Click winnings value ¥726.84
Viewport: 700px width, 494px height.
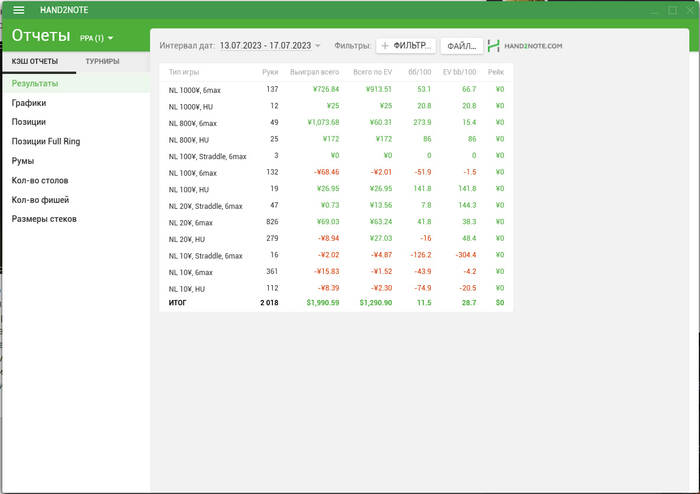pyautogui.click(x=326, y=89)
